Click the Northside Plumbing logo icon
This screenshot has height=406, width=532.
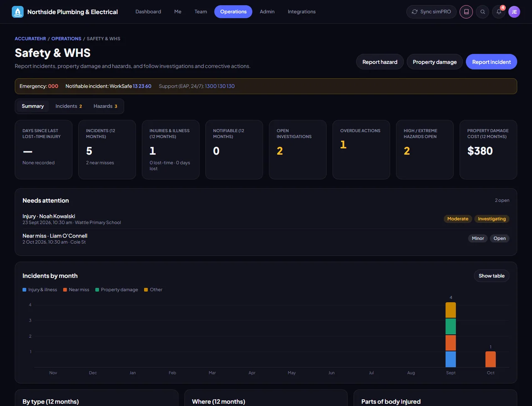pyautogui.click(x=18, y=12)
